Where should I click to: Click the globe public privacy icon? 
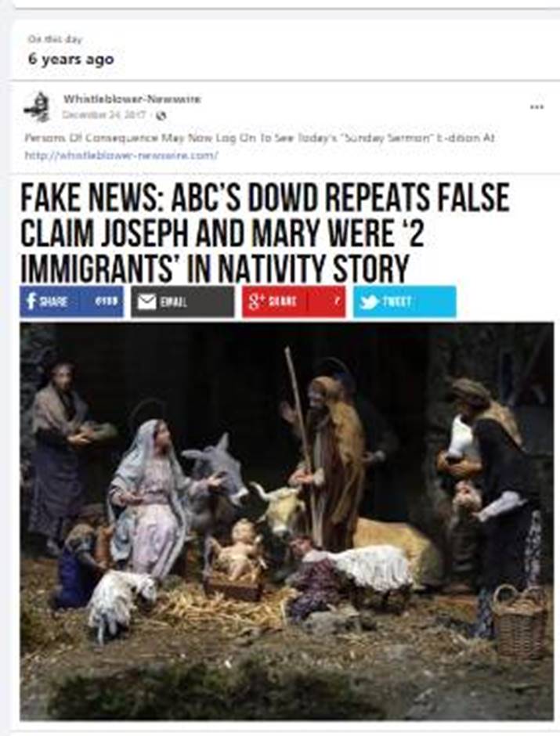pos(162,115)
